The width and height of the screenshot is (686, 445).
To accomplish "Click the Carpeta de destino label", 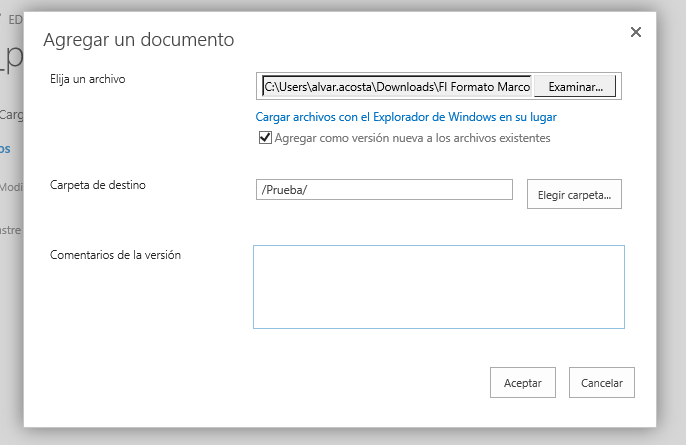I will click(x=97, y=184).
